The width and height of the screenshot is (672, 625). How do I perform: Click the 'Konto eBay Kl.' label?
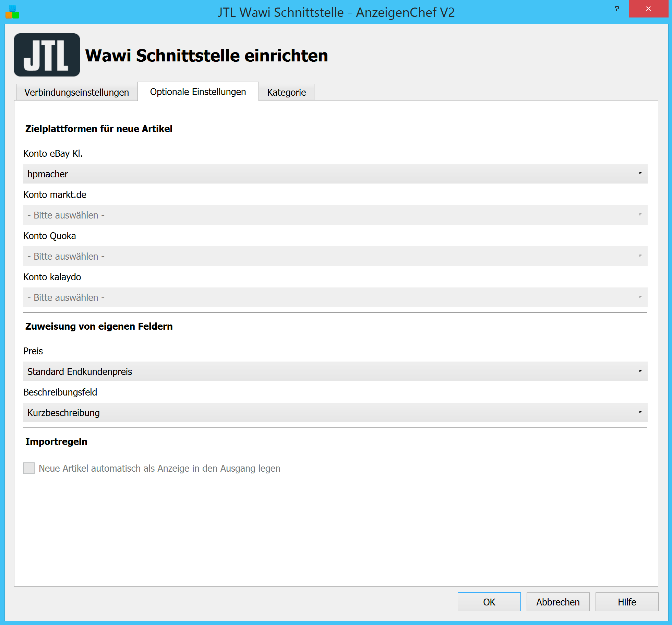[x=53, y=153]
